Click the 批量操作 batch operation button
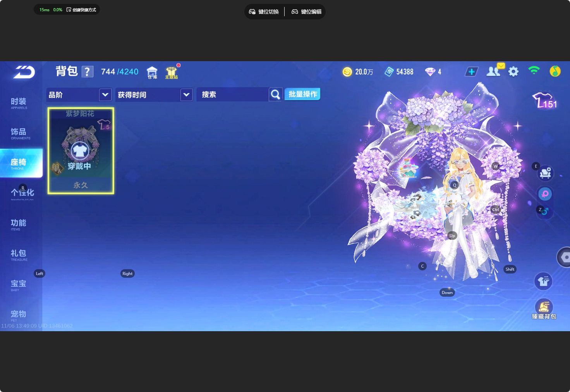Screen dimensions: 570x392 302,95
